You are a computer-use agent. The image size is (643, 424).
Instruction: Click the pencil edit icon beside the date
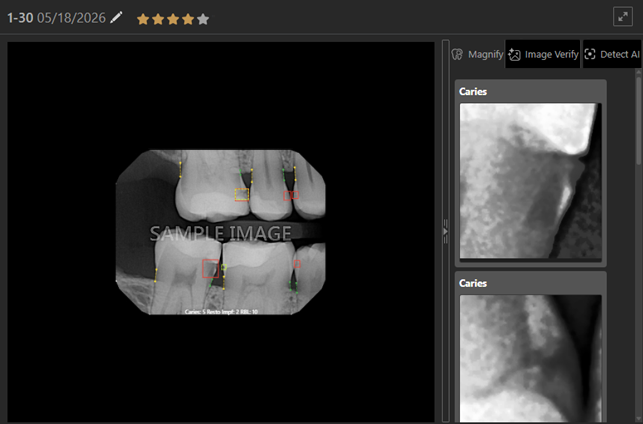116,18
